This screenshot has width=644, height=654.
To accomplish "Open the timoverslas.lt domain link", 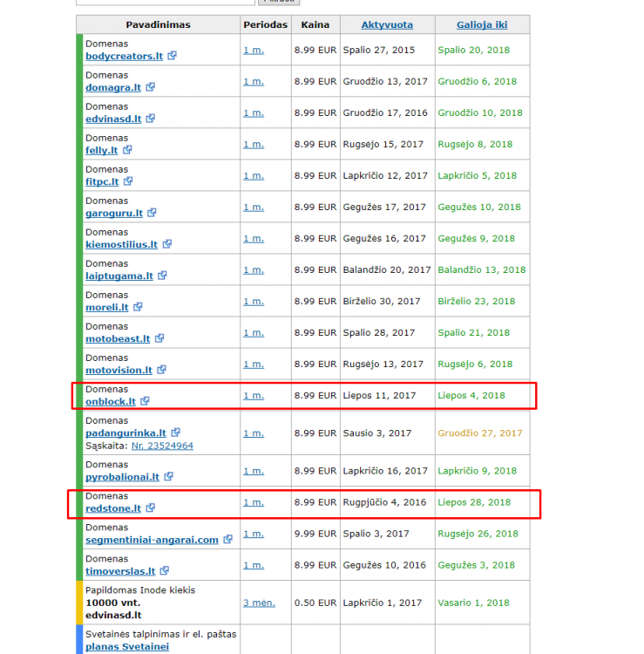I will tap(120, 571).
